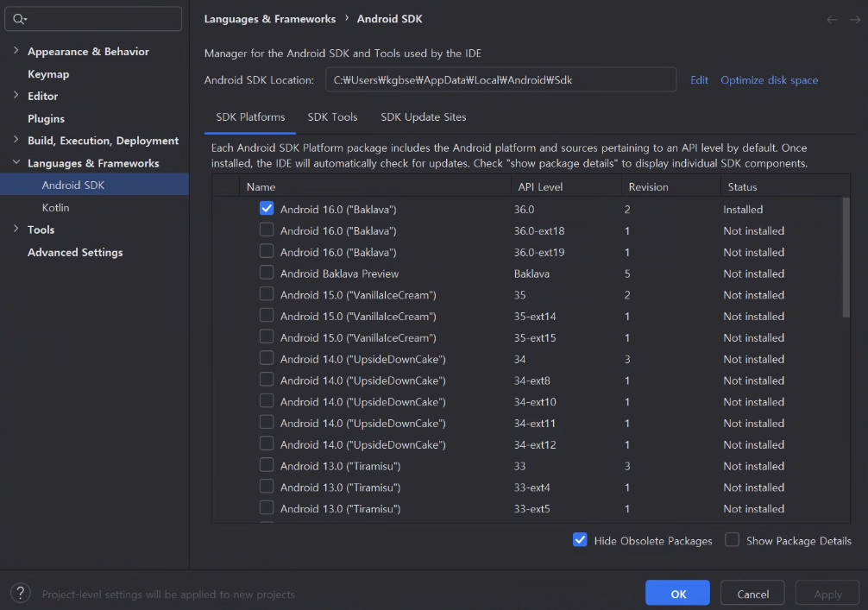Check Android Baklava Preview package
The height and width of the screenshot is (610, 868).
click(267, 273)
